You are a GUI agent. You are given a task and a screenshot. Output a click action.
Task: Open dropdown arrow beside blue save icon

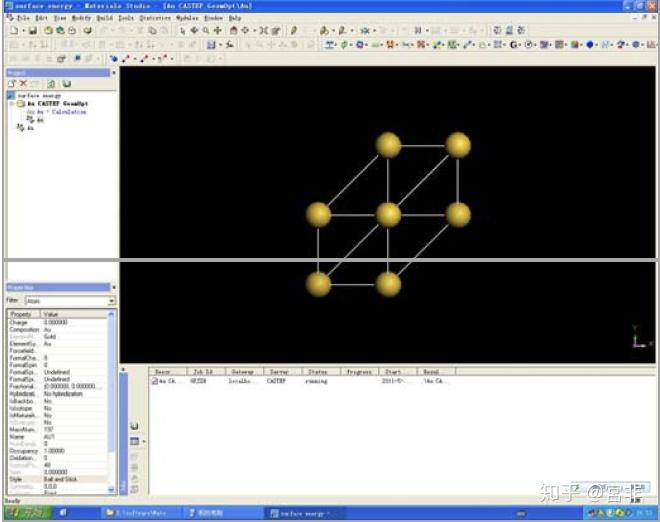(x=220, y=44)
